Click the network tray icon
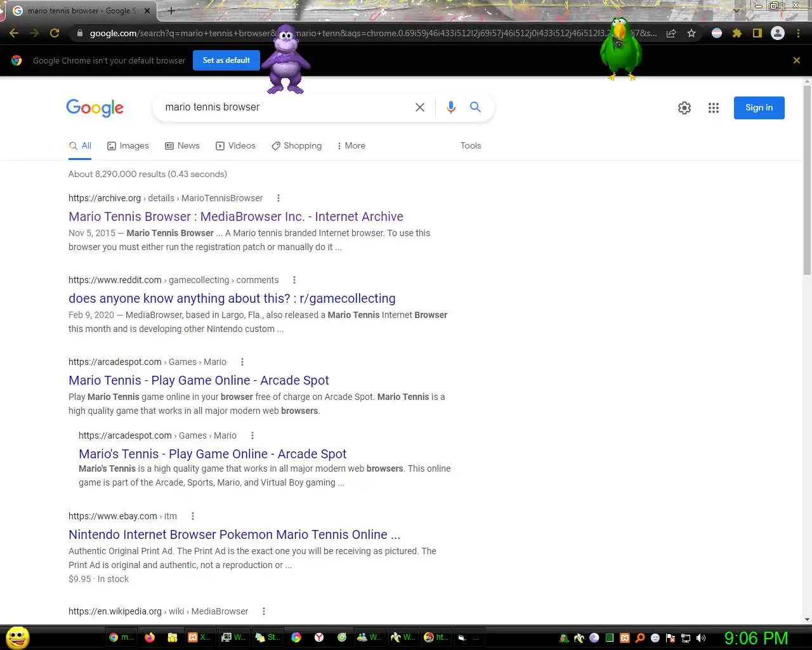The height and width of the screenshot is (650, 812). pos(686,638)
